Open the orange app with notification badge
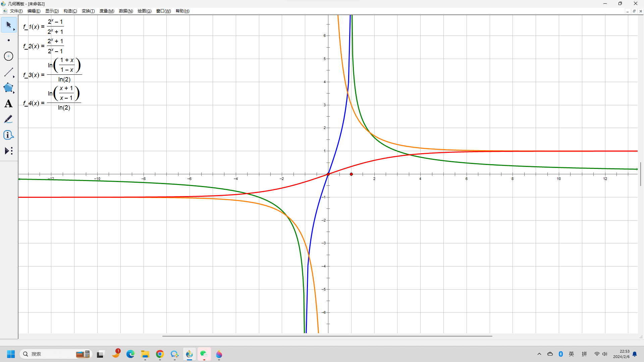Viewport: 644px width, 362px height. (116, 354)
